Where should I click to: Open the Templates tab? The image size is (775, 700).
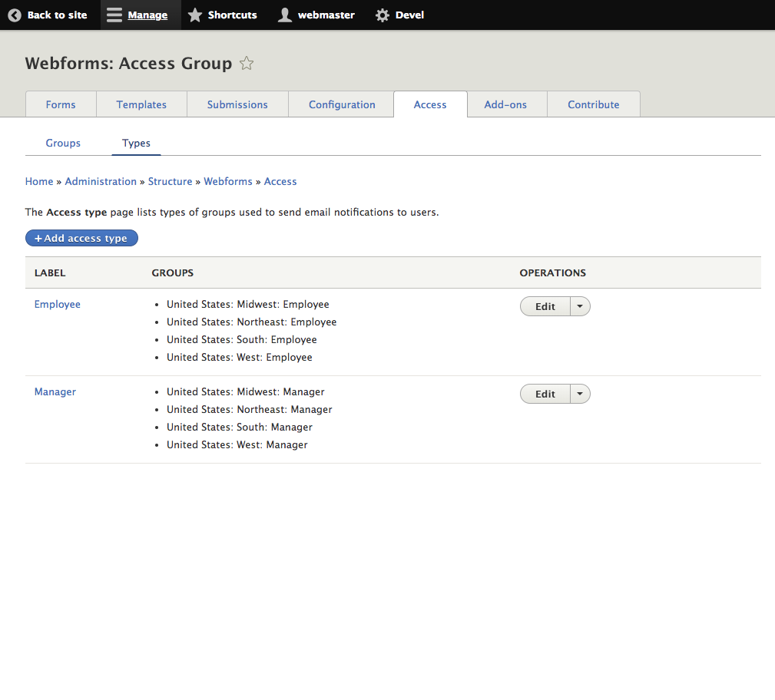141,104
